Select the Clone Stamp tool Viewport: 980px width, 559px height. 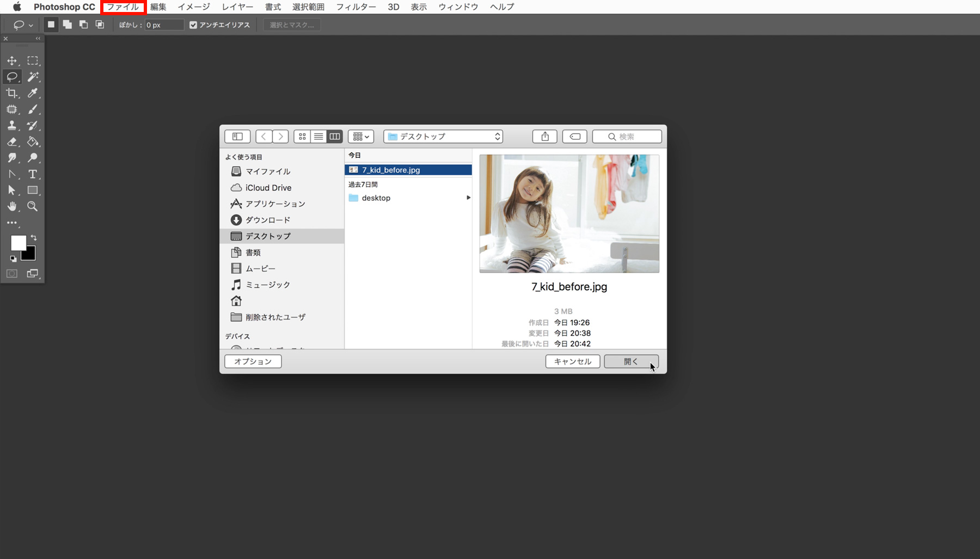pyautogui.click(x=12, y=125)
